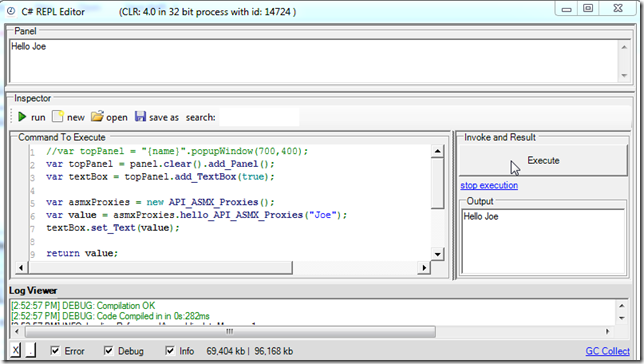Click the Log Viewer scroll right arrow
The image size is (644, 364).
607,331
